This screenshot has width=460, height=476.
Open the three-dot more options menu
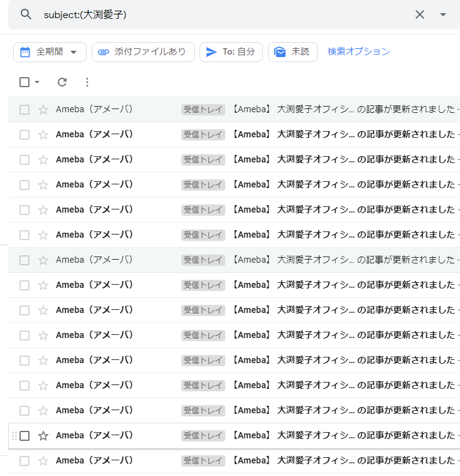coord(87,82)
